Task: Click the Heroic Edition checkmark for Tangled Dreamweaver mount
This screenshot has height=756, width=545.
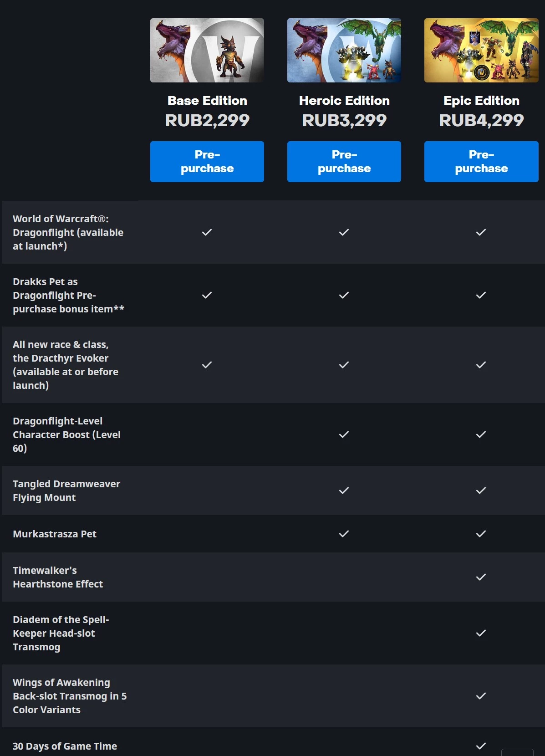Action: point(344,490)
